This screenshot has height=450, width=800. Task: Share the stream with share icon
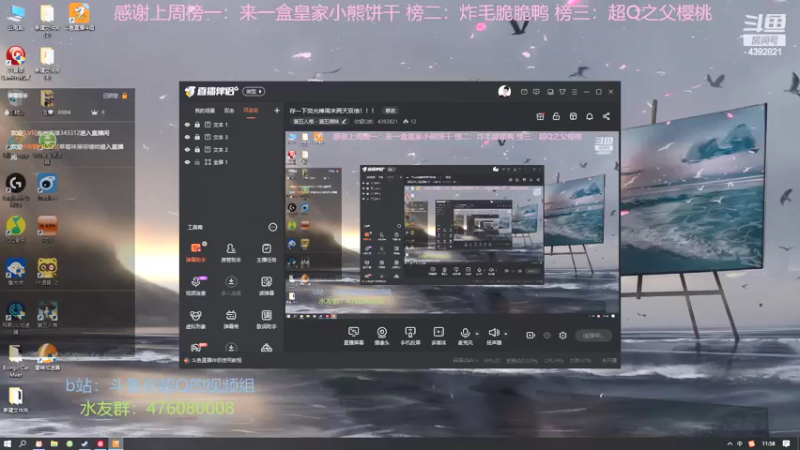(606, 116)
